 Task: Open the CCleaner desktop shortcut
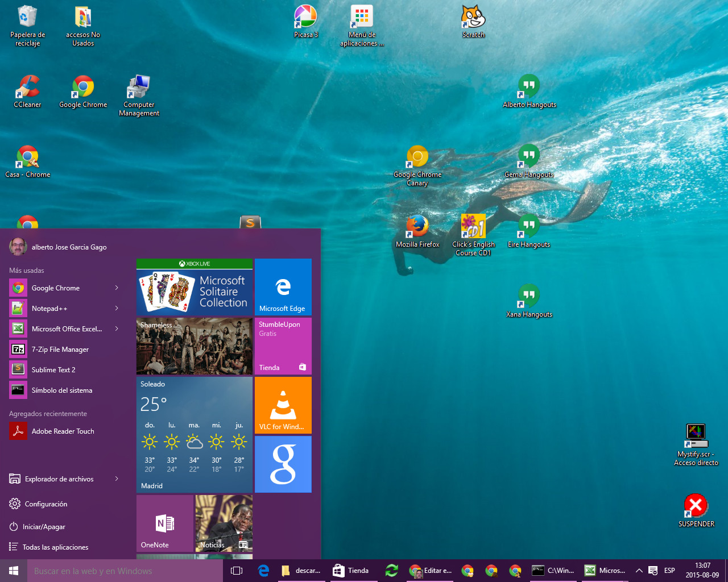tap(27, 88)
